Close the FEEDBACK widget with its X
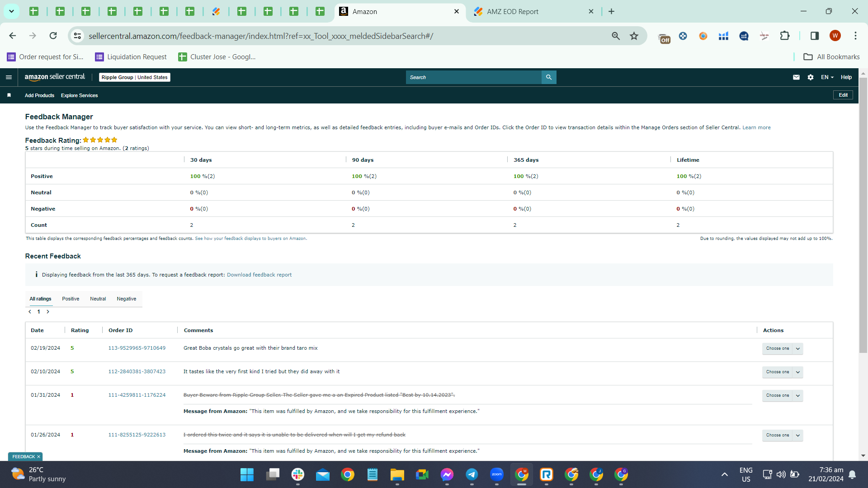This screenshot has width=868, height=488. tap(38, 457)
